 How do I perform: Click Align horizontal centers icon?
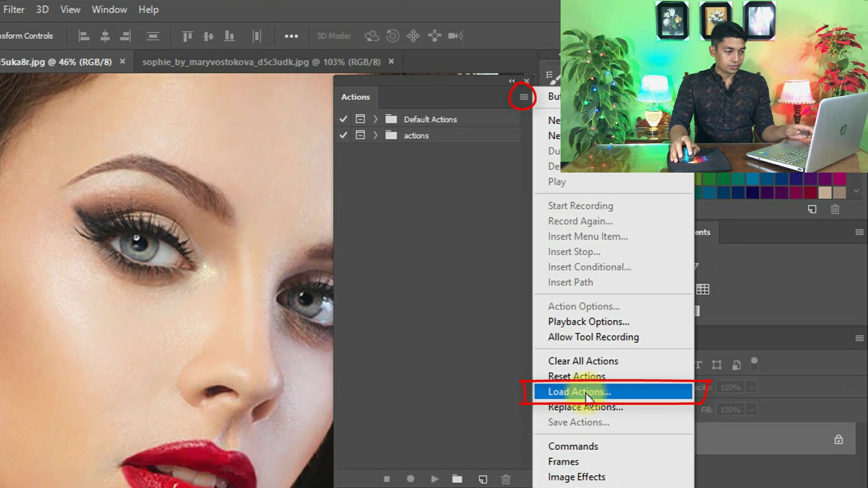[105, 36]
